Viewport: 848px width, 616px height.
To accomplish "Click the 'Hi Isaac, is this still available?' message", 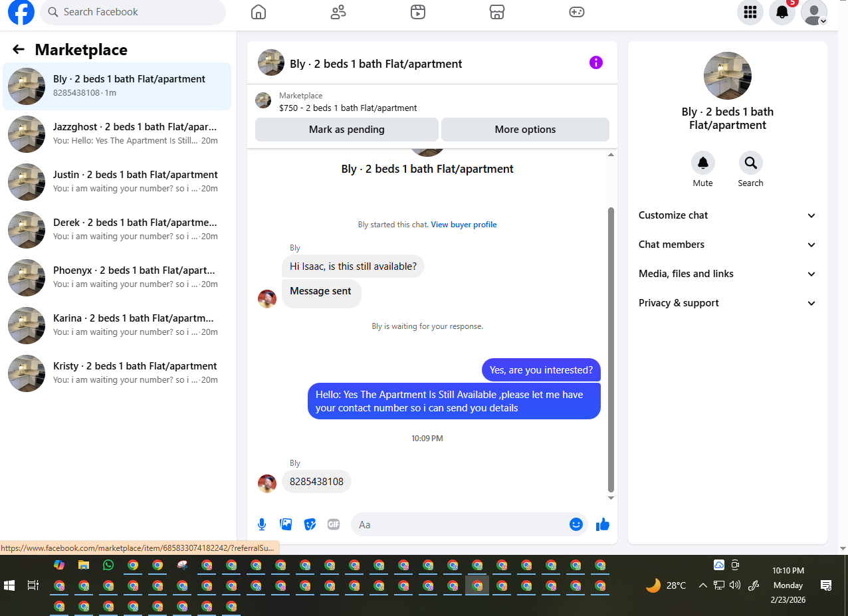I will click(353, 266).
